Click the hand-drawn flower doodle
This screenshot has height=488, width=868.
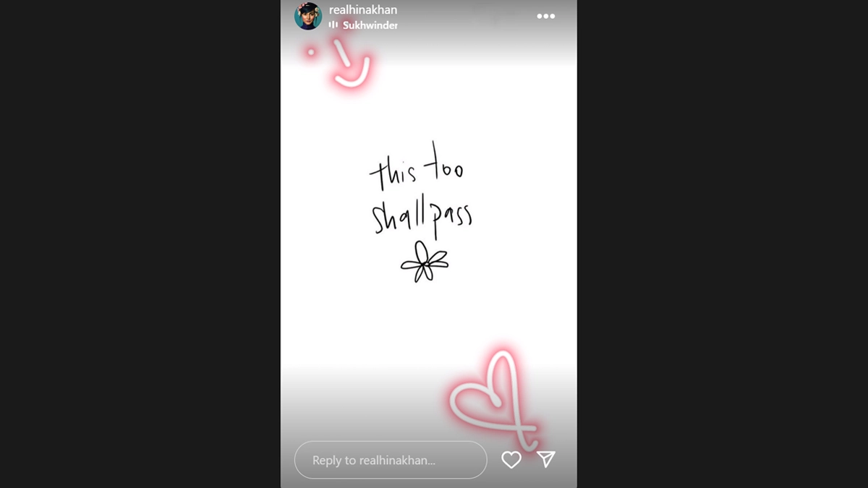click(425, 261)
